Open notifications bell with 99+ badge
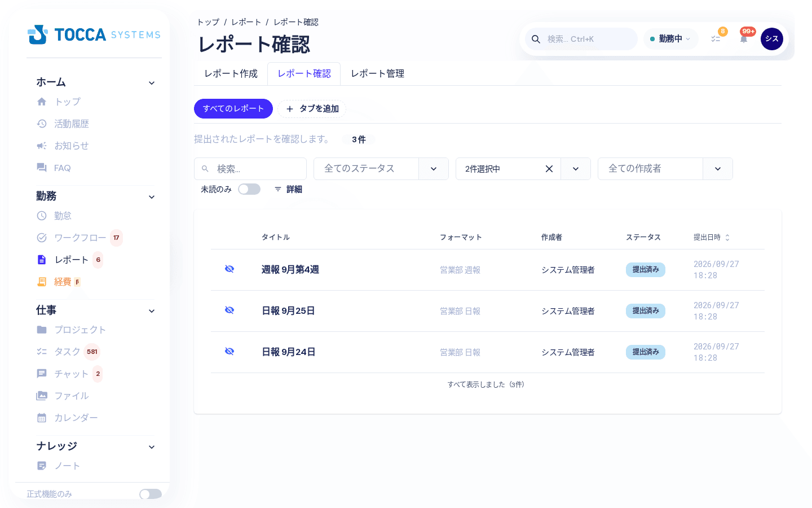The image size is (812, 508). [x=744, y=39]
